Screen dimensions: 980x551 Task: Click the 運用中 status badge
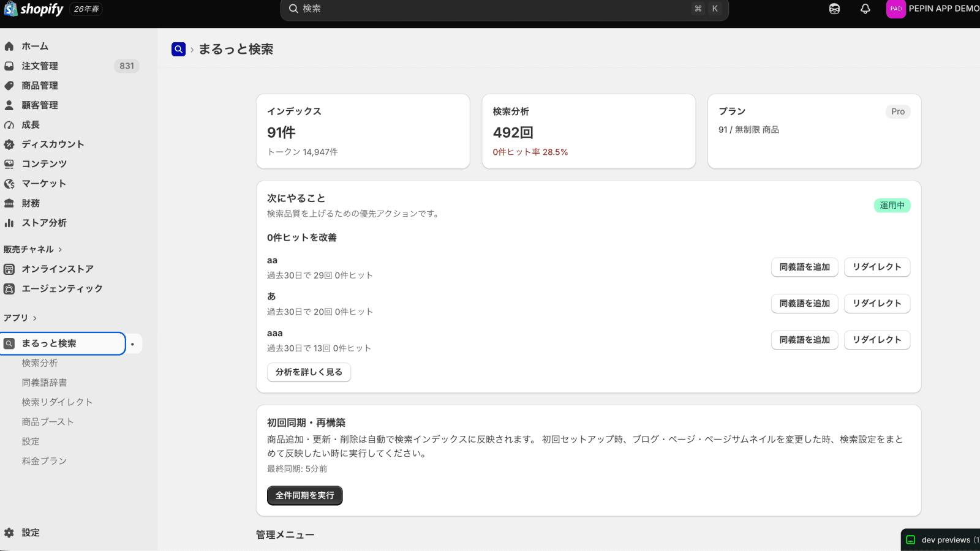point(892,206)
